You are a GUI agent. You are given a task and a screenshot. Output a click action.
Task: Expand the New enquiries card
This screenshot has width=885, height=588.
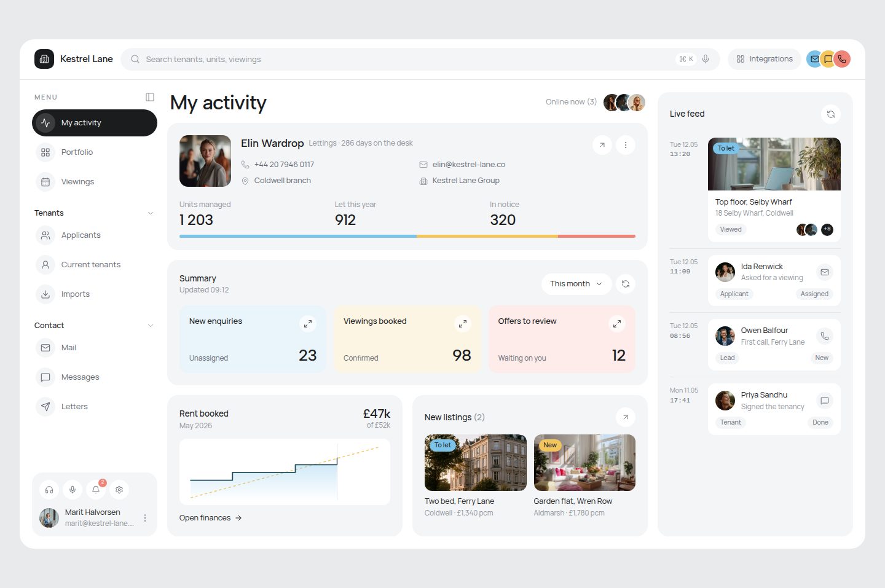pos(308,323)
